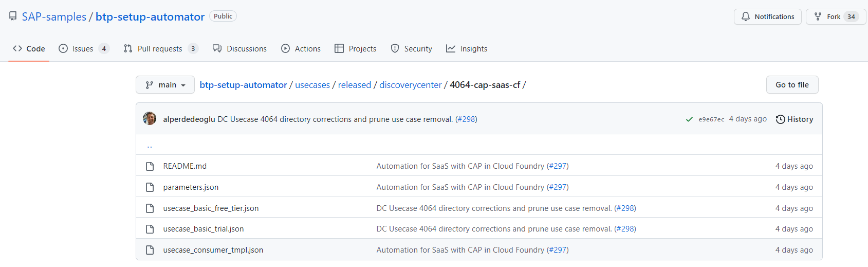Open alperdedeoglu's avatar image
The image size is (868, 267).
tap(150, 119)
